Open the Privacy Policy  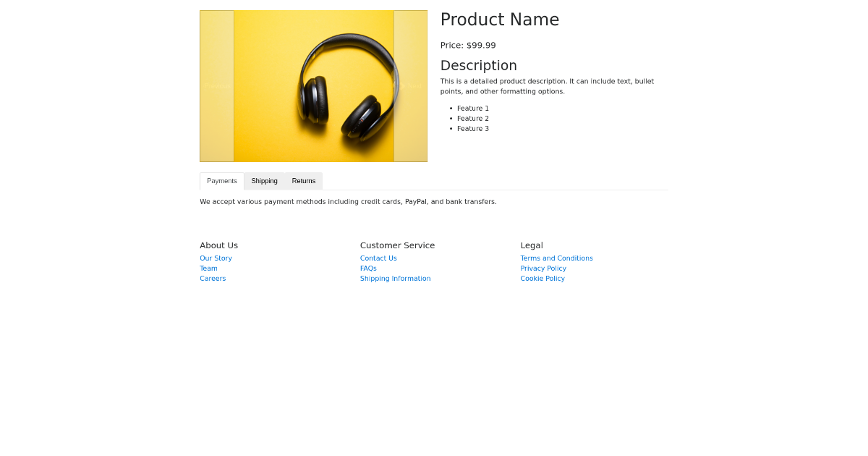point(543,268)
